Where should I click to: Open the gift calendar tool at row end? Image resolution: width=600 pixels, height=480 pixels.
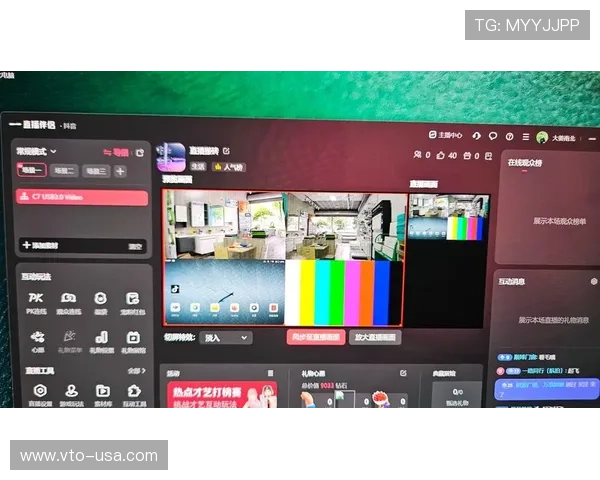pos(133,342)
